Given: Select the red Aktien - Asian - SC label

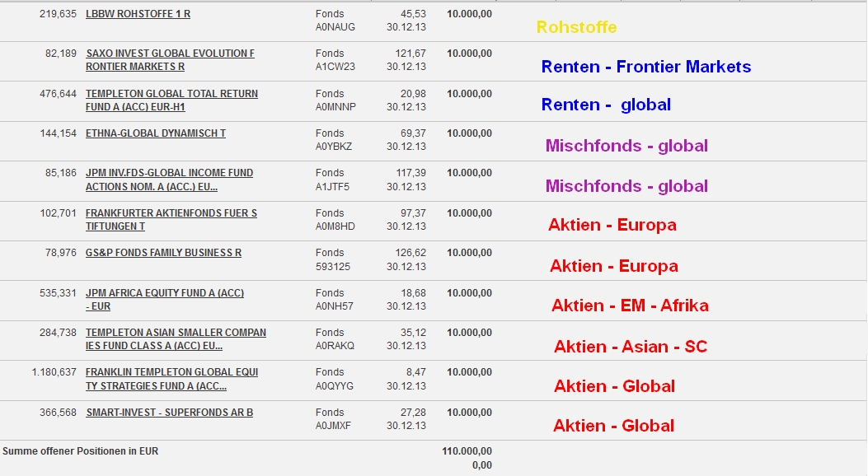Looking at the screenshot, I should pyautogui.click(x=631, y=346).
